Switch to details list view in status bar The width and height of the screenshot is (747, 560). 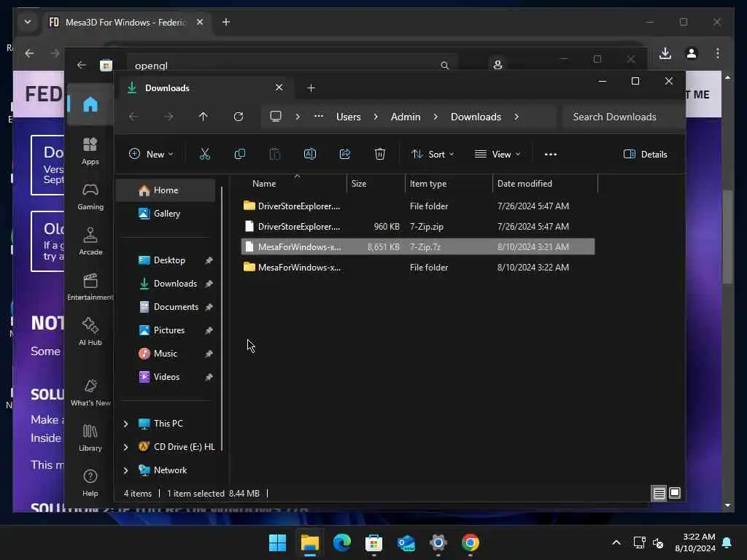[x=659, y=494]
